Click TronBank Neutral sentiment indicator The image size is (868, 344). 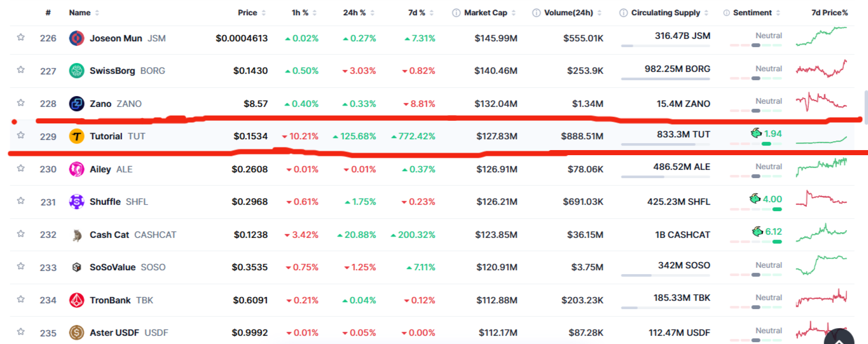[756, 301]
